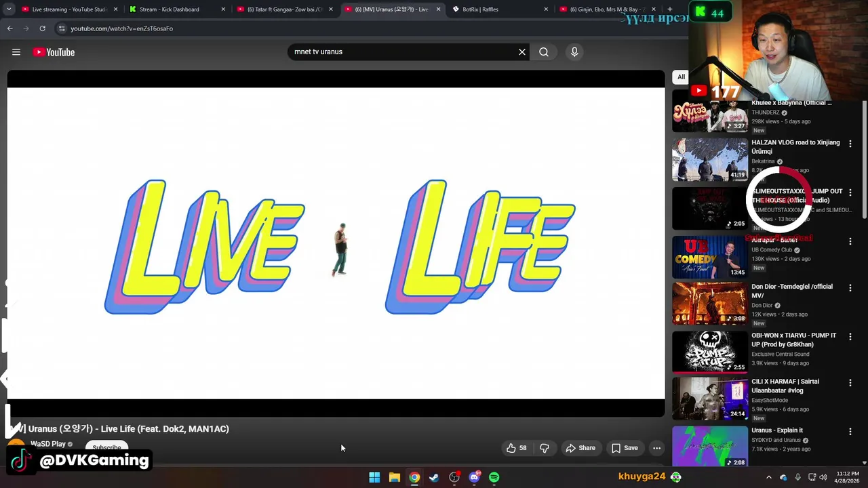Open Discord from the taskbar
Viewport: 868px width, 488px height.
[474, 477]
